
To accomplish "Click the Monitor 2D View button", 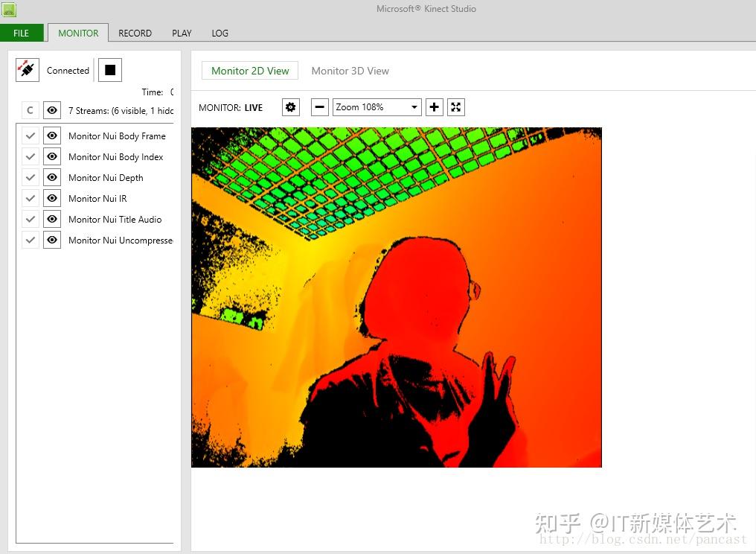I will (x=250, y=71).
